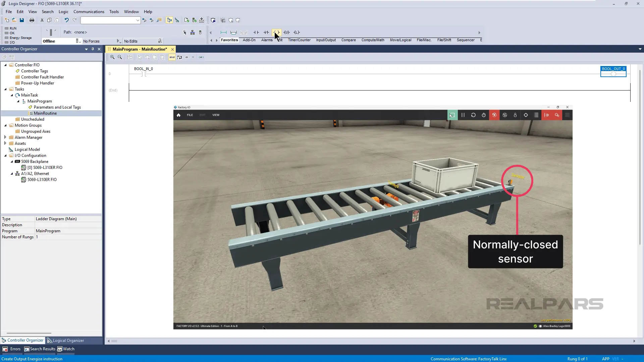
Task: Toggle edit mode in Factory IO toolbar
Action: [x=452, y=115]
